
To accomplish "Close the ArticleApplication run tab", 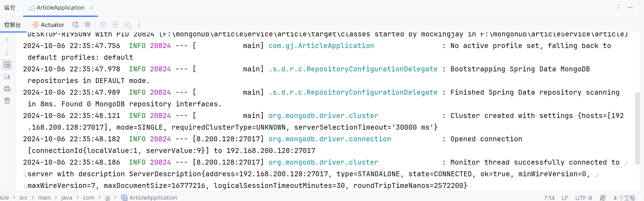I will tap(91, 8).
